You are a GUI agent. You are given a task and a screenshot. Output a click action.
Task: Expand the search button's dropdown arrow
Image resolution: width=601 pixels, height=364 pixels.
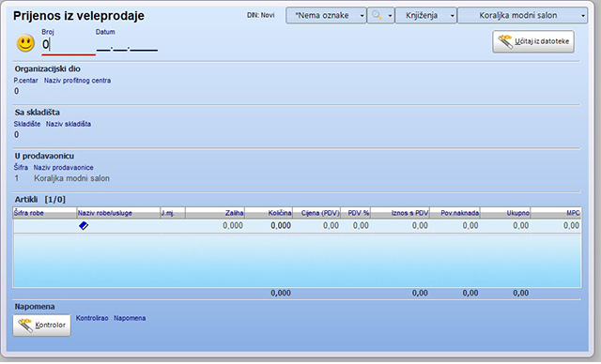pyautogui.click(x=390, y=16)
